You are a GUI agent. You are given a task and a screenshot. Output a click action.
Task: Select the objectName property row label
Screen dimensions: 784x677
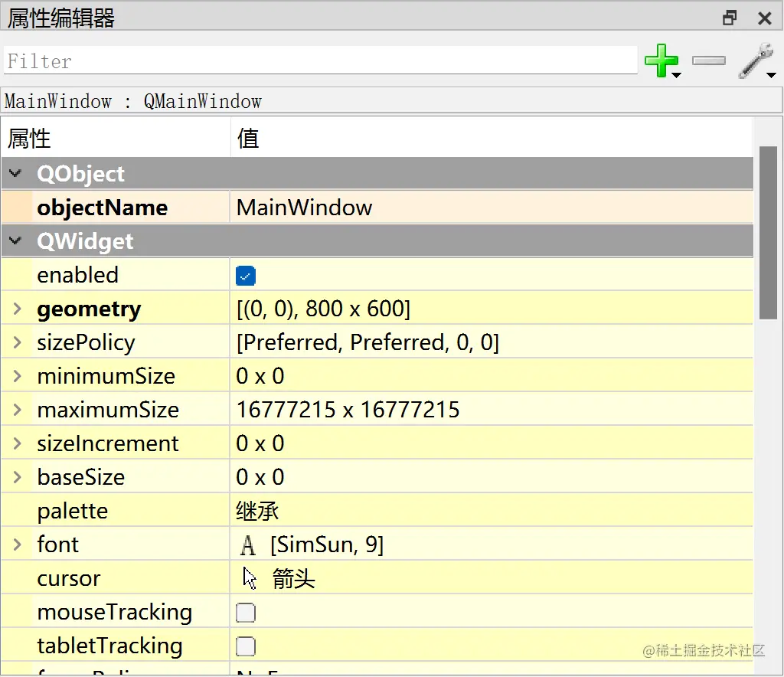pyautogui.click(x=102, y=208)
